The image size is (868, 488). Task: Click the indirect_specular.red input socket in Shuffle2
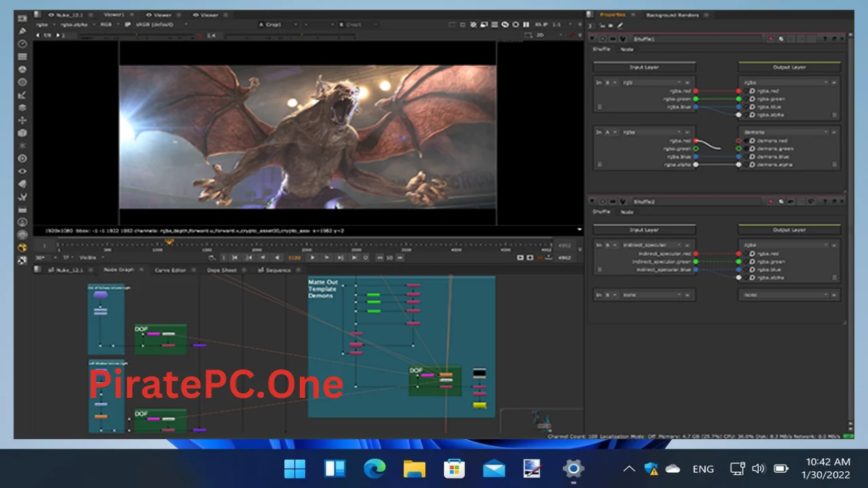(x=696, y=253)
